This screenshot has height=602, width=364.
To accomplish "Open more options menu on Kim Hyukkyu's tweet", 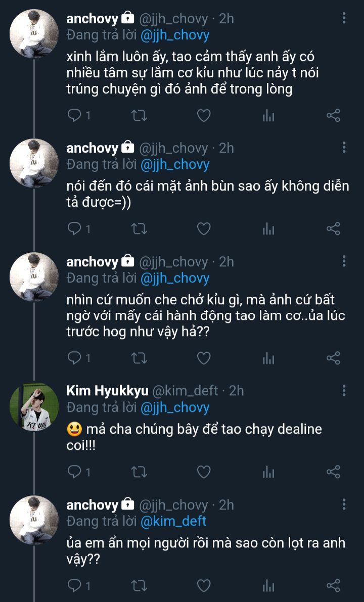I will 344,391.
